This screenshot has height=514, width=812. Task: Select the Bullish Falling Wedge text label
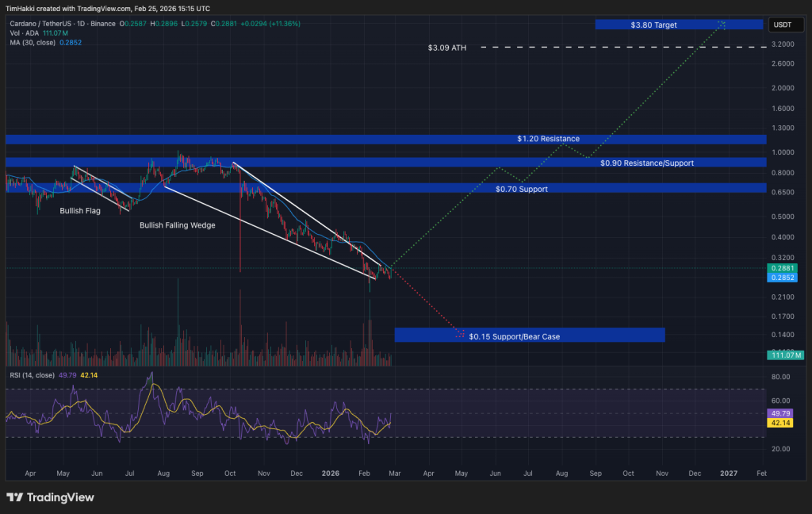178,224
